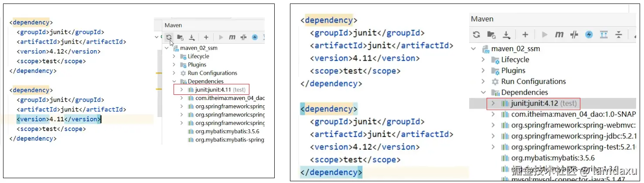Expand junit:junit:4.11 dependency chevron
This screenshot has width=644, height=183.
pos(181,90)
